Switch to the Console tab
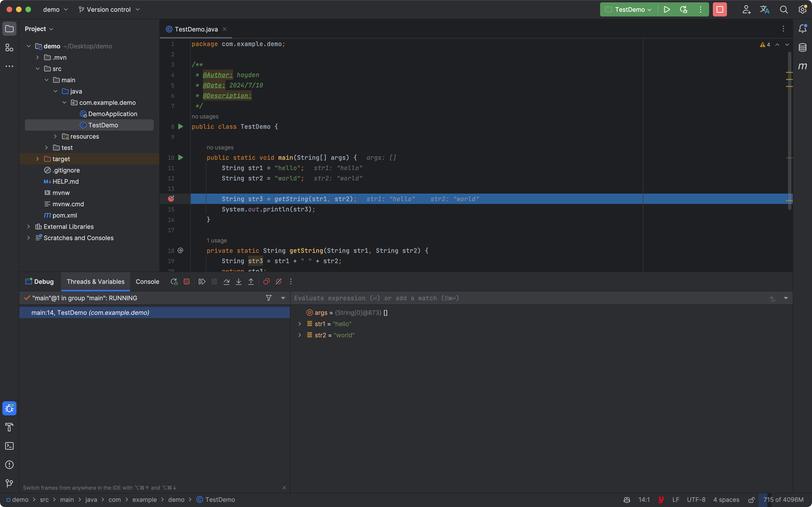This screenshot has height=507, width=812. point(147,282)
